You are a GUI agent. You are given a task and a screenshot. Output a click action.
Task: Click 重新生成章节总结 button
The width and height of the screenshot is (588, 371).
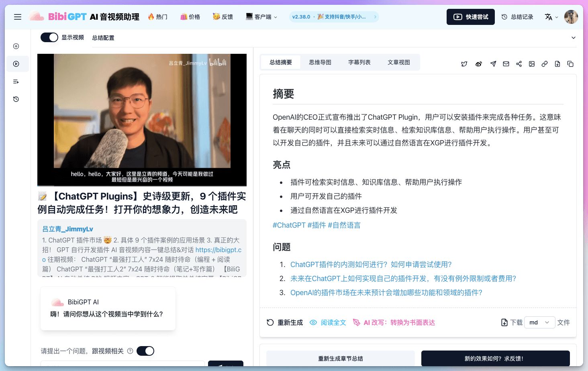tap(341, 359)
